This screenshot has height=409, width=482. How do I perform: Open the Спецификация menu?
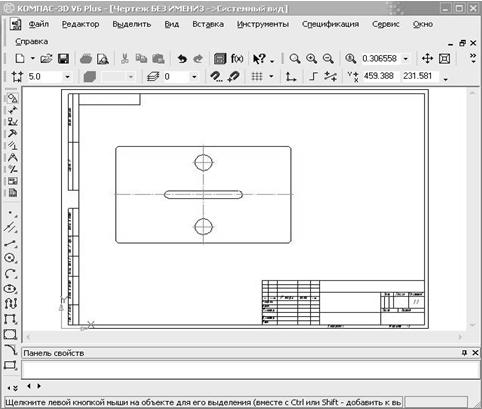[x=330, y=24]
